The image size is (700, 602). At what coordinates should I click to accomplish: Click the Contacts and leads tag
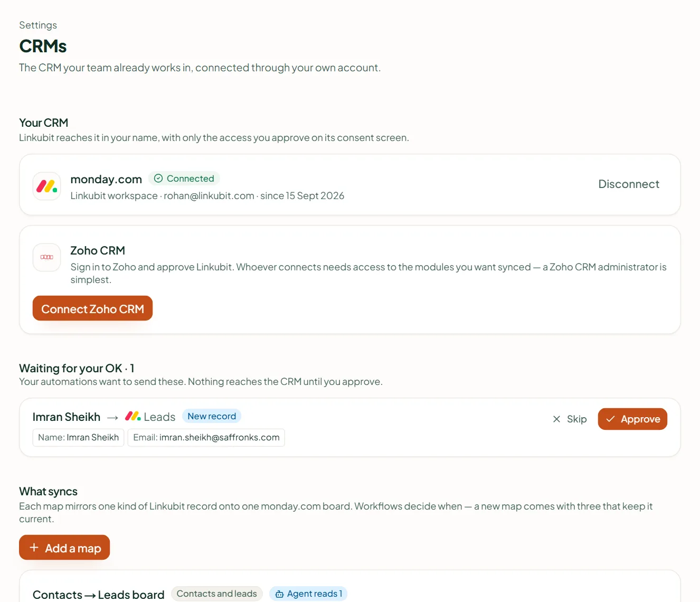point(217,594)
